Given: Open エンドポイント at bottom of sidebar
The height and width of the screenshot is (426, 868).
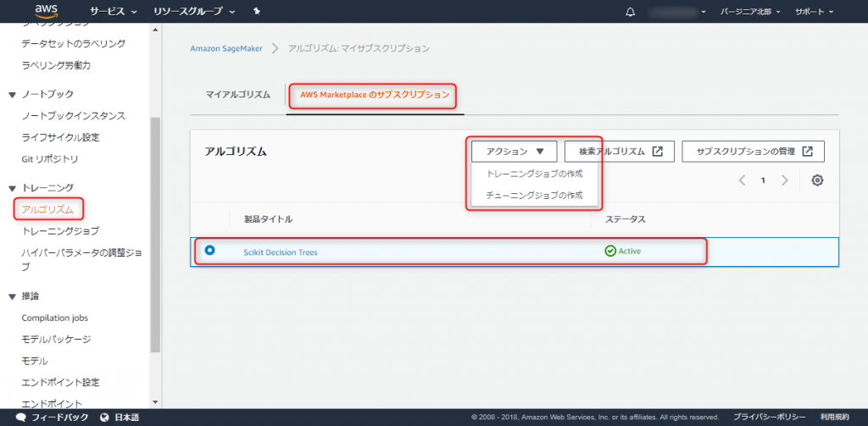Looking at the screenshot, I should (52, 403).
